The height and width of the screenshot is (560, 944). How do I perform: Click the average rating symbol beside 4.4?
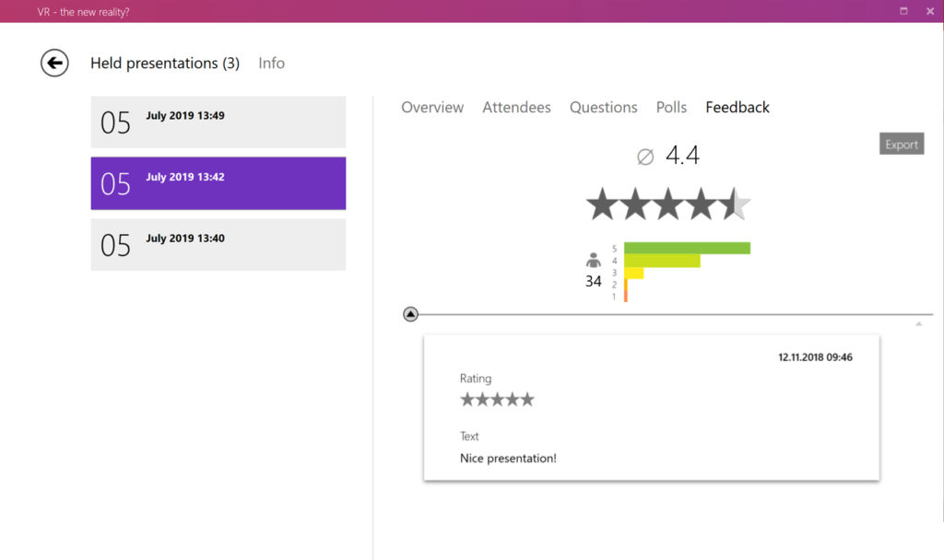click(x=645, y=157)
